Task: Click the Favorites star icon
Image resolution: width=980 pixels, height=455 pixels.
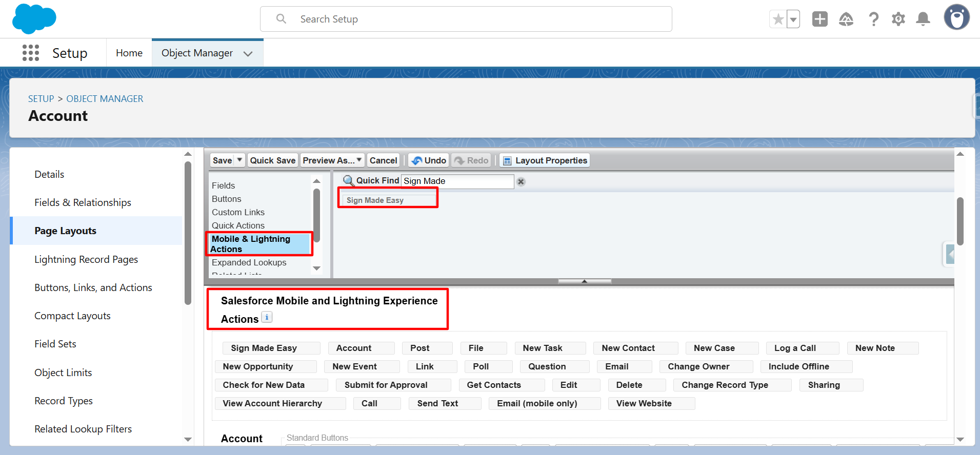Action: (778, 19)
